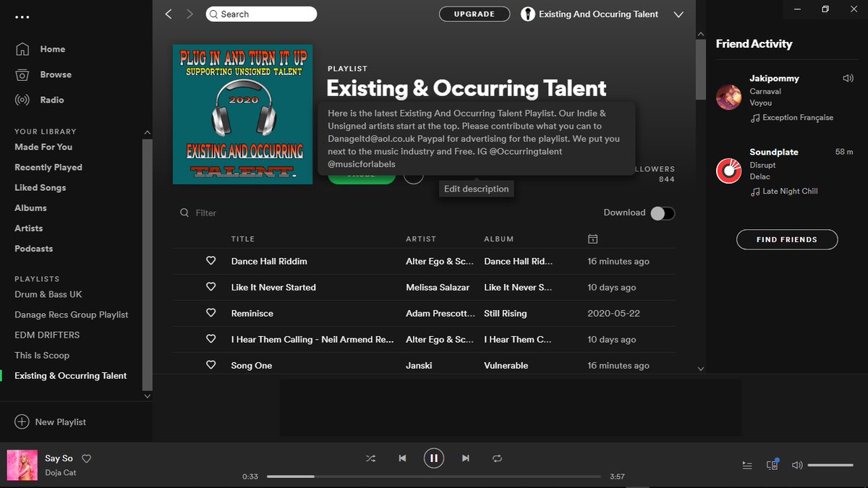Create a New Playlist
Viewport: 868px width, 488px height.
click(51, 421)
